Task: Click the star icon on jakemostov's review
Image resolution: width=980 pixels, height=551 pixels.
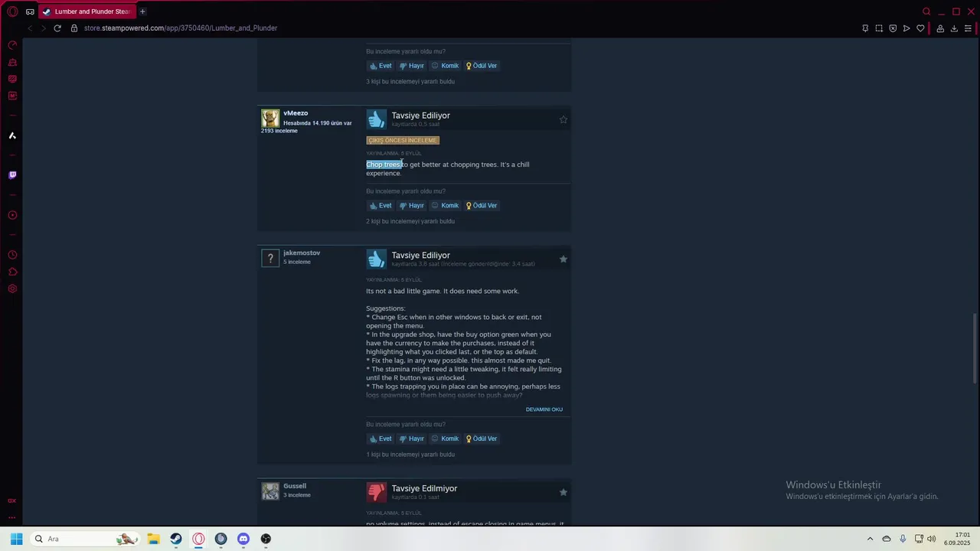Action: pyautogui.click(x=563, y=259)
